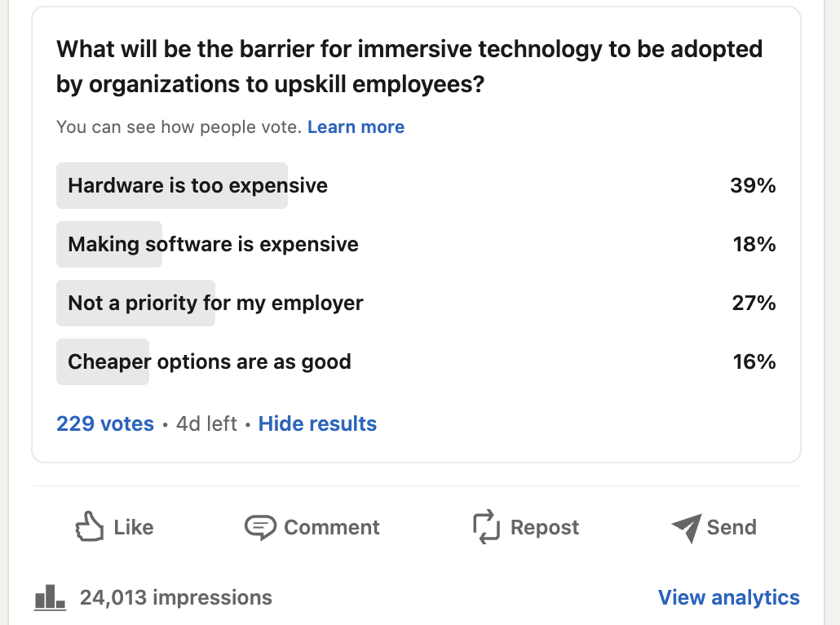Viewport: 840px width, 625px height.
Task: Open View analytics
Action: (728, 597)
